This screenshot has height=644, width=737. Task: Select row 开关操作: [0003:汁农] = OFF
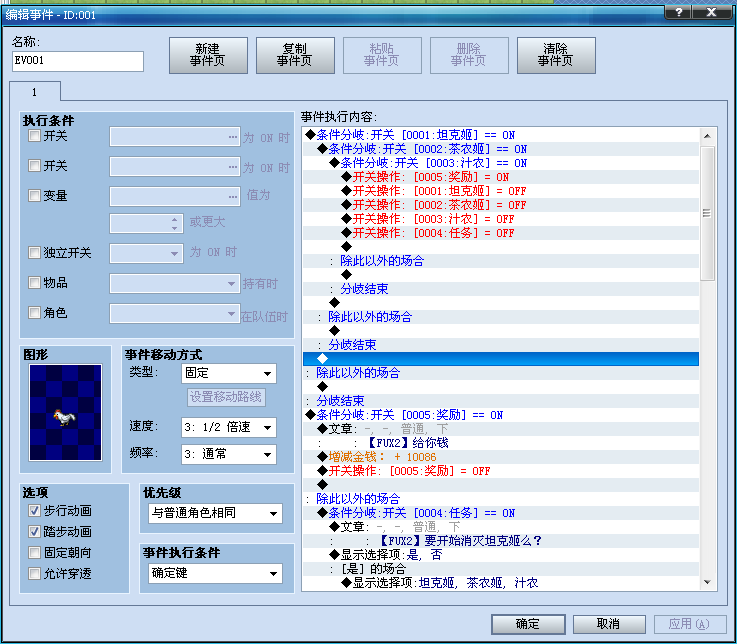click(501, 219)
